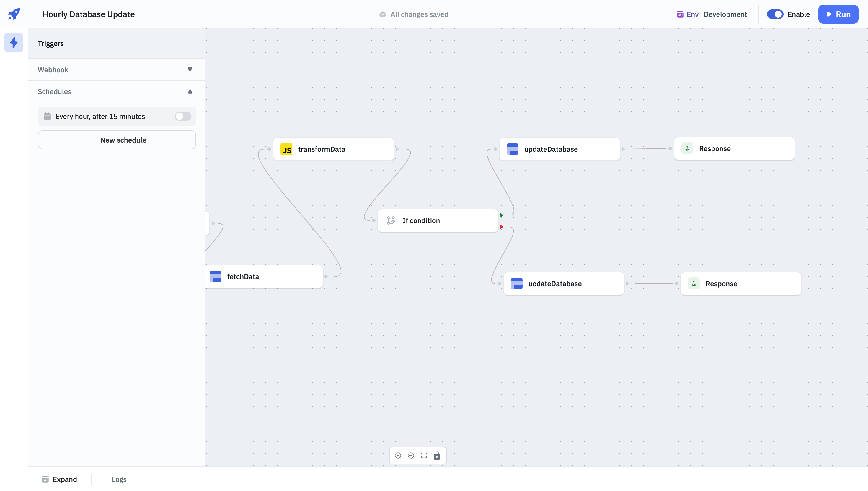Viewport: 868px width, 491px height.
Task: Enable the 'Every hour, after 15 minutes' schedule
Action: [x=183, y=116]
